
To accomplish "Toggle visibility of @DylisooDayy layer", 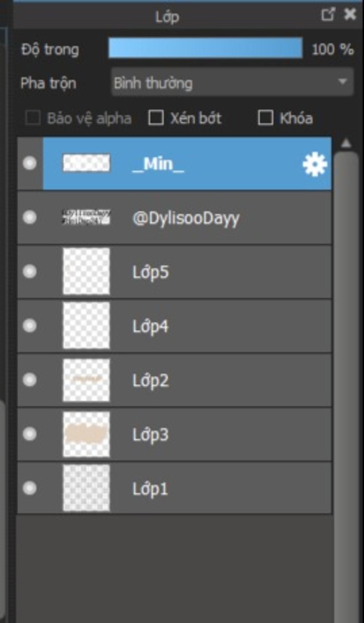I will 30,217.
